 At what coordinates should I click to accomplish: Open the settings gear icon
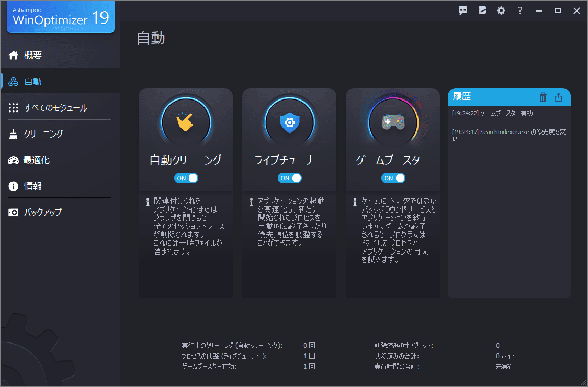(x=501, y=10)
